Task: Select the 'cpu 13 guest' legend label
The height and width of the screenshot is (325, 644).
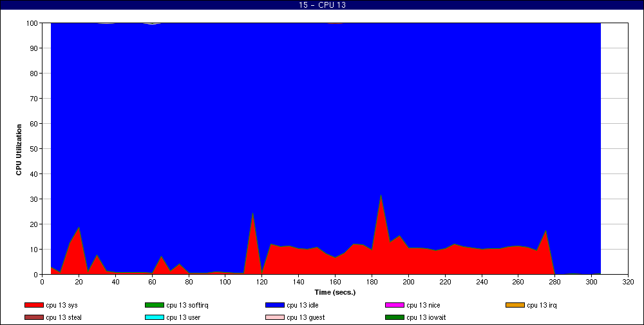Action: pyautogui.click(x=305, y=318)
